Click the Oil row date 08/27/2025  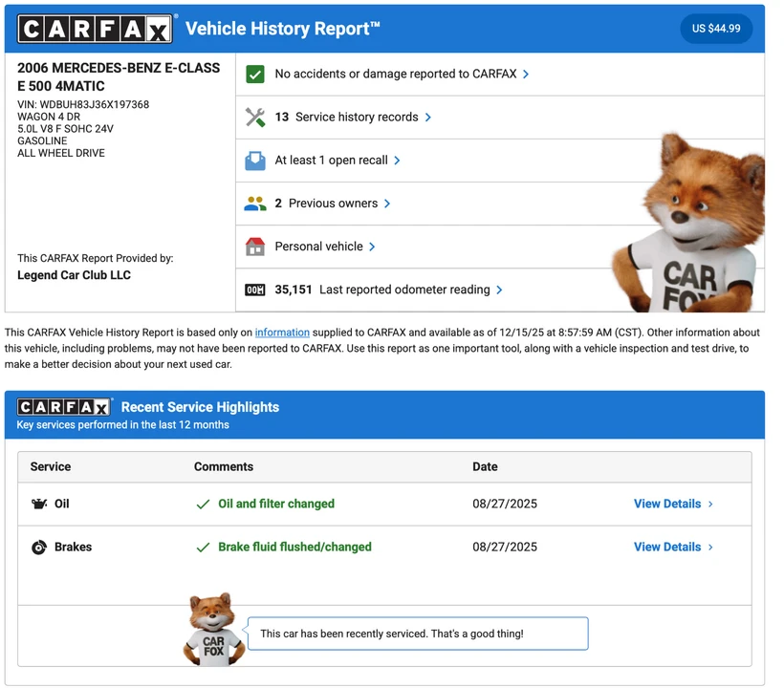[505, 504]
